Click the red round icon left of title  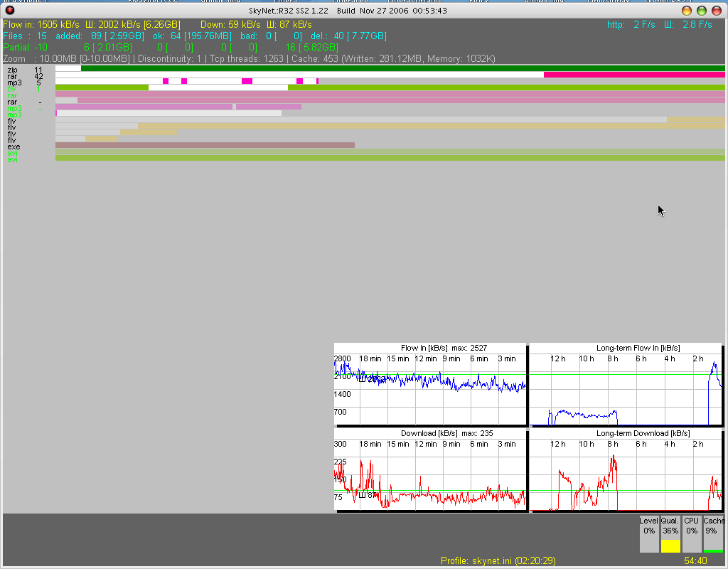[9, 10]
